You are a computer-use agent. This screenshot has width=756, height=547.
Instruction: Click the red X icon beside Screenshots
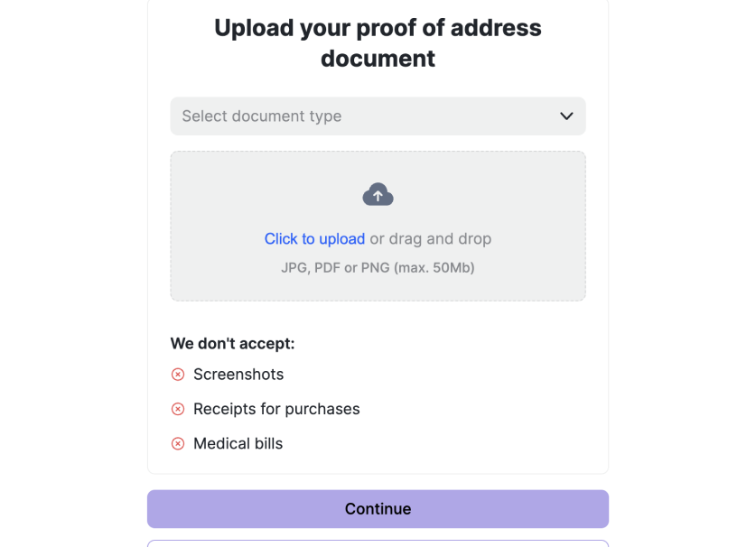click(178, 375)
